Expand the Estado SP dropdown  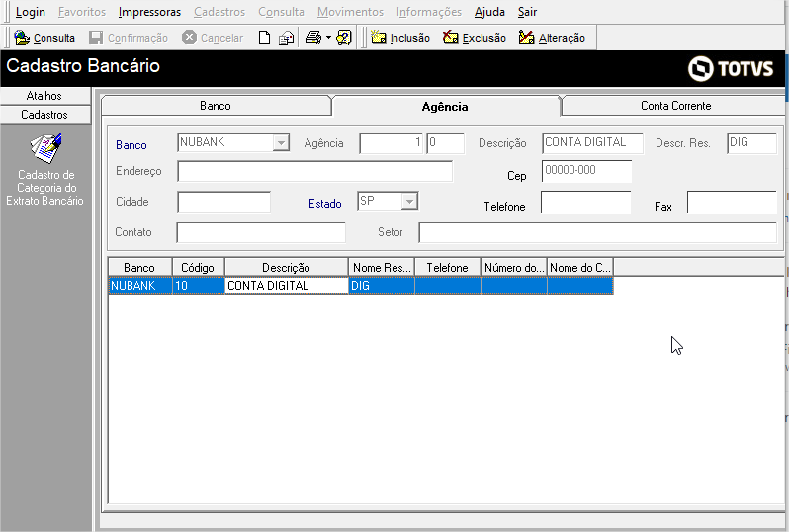tap(409, 202)
